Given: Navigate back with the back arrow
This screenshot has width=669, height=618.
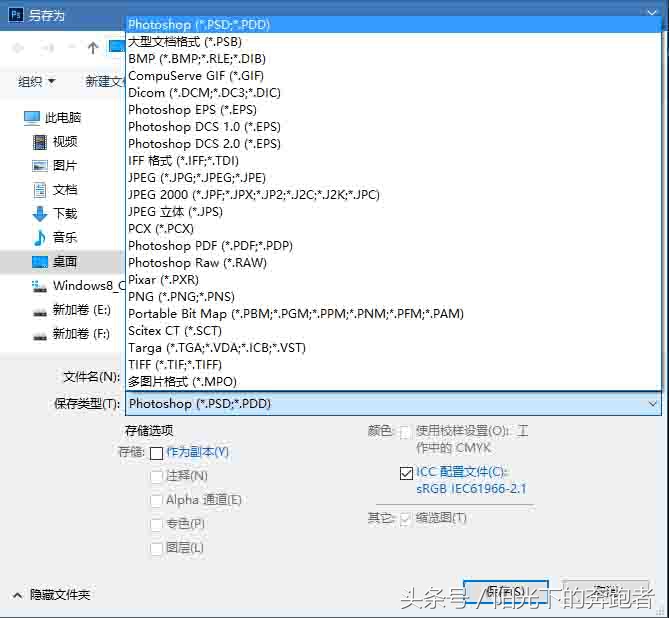Looking at the screenshot, I should pos(18,48).
